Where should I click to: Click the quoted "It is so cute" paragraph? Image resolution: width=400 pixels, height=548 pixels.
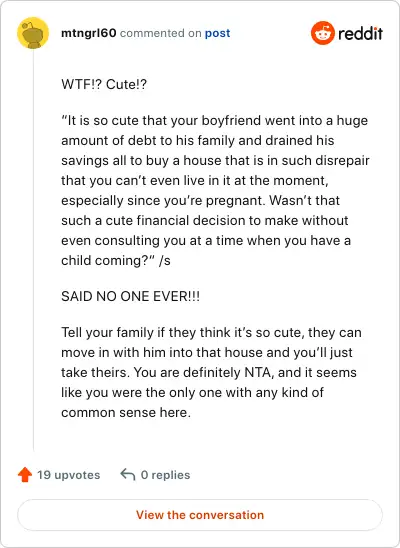215,190
